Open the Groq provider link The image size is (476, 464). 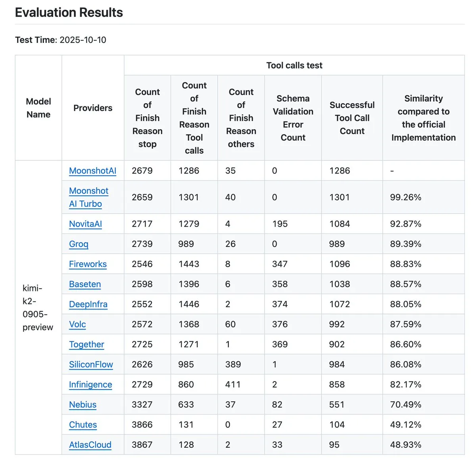[79, 244]
